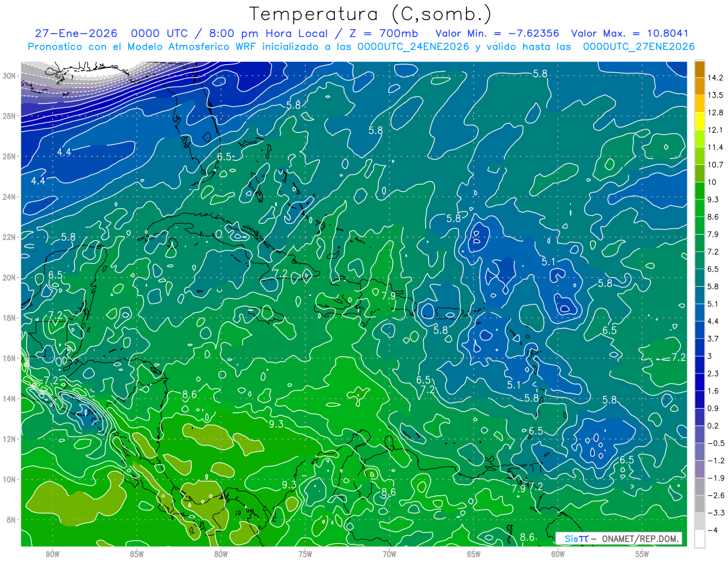Click the Valor Max. = 10.8041 readout
728x562 pixels.
(x=630, y=33)
